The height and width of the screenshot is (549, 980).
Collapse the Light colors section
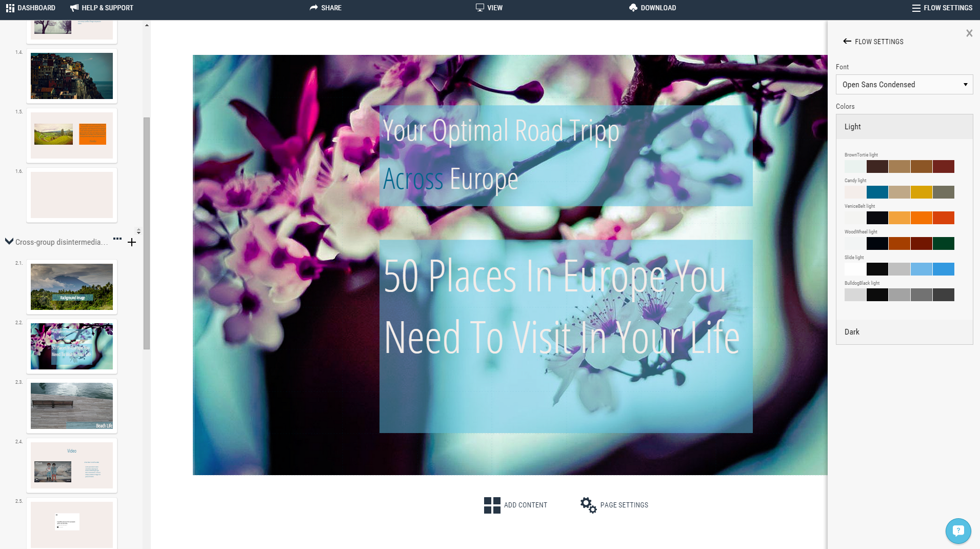tap(904, 127)
